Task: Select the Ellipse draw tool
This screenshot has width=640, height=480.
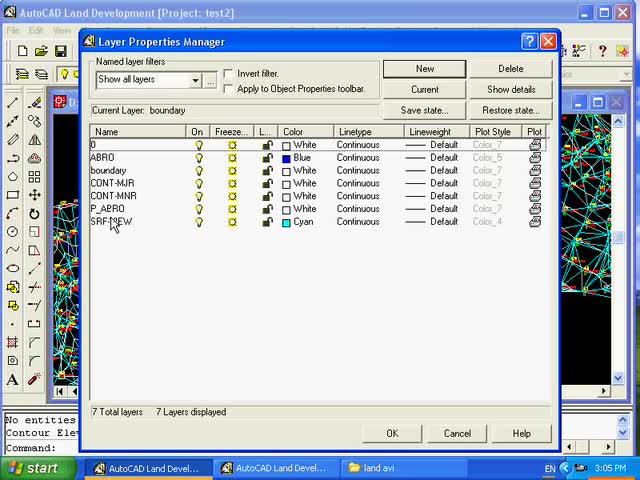Action: (x=13, y=268)
